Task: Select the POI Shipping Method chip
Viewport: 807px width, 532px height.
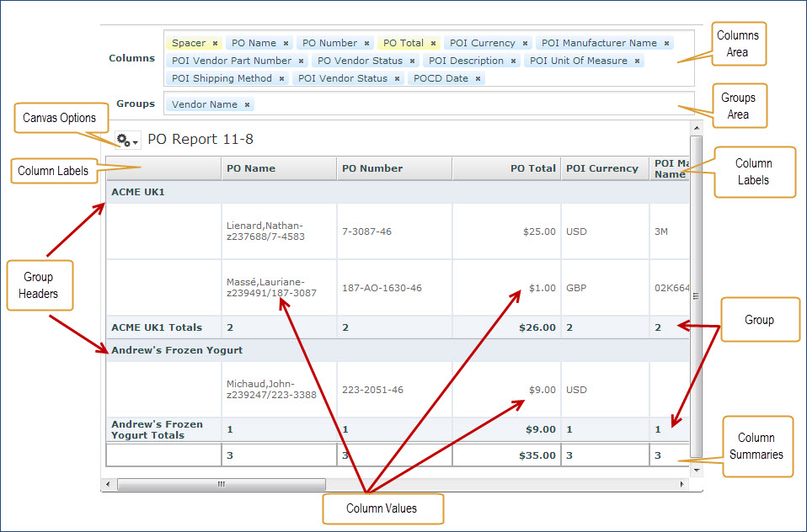Action: click(x=222, y=78)
